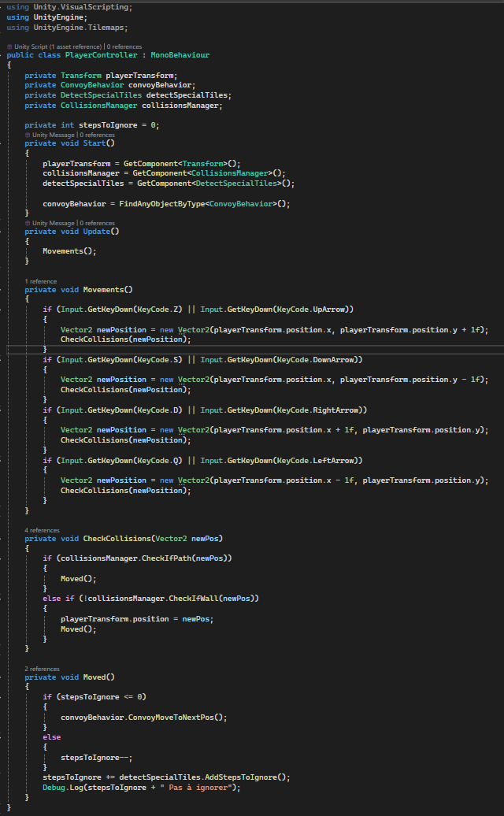Click "private void CheckCollisions(Vector2 newPos)" signature
Image resolution: width=504 pixels, height=816 pixels.
point(124,539)
